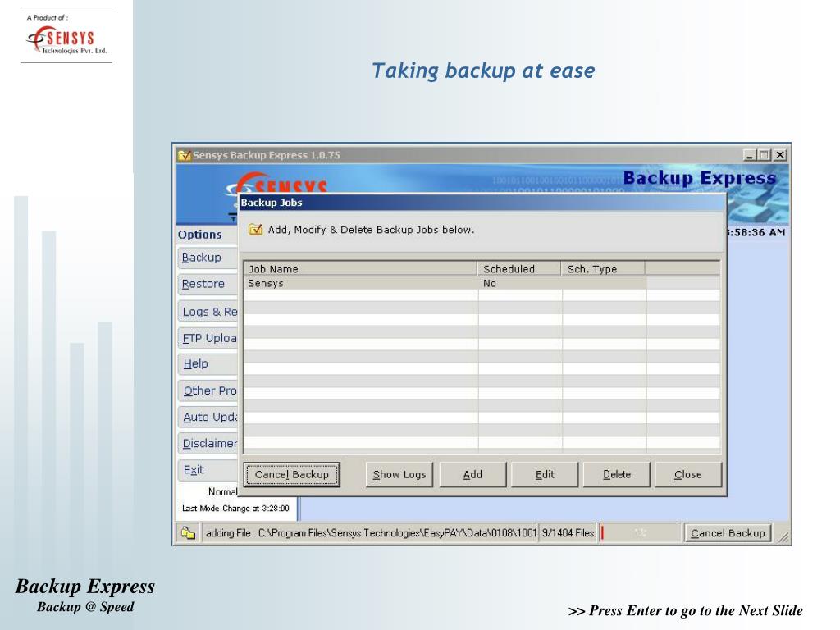The image size is (840, 630).
Task: Click the 'Normal' mode label
Action: pyautogui.click(x=223, y=492)
